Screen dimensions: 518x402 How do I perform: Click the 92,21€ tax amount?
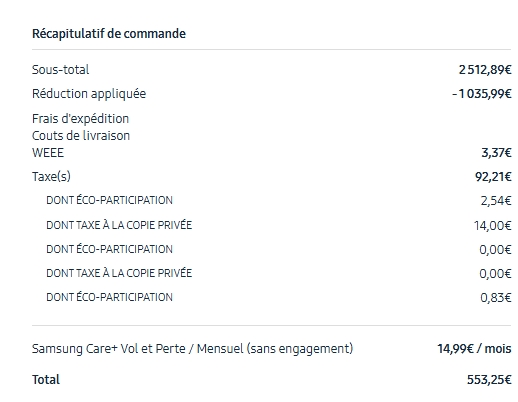click(493, 177)
